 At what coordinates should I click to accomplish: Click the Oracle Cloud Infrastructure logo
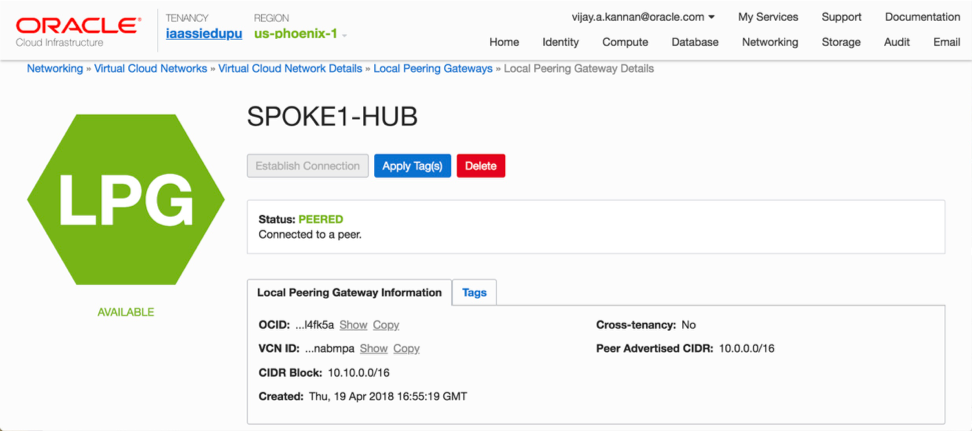point(78,30)
